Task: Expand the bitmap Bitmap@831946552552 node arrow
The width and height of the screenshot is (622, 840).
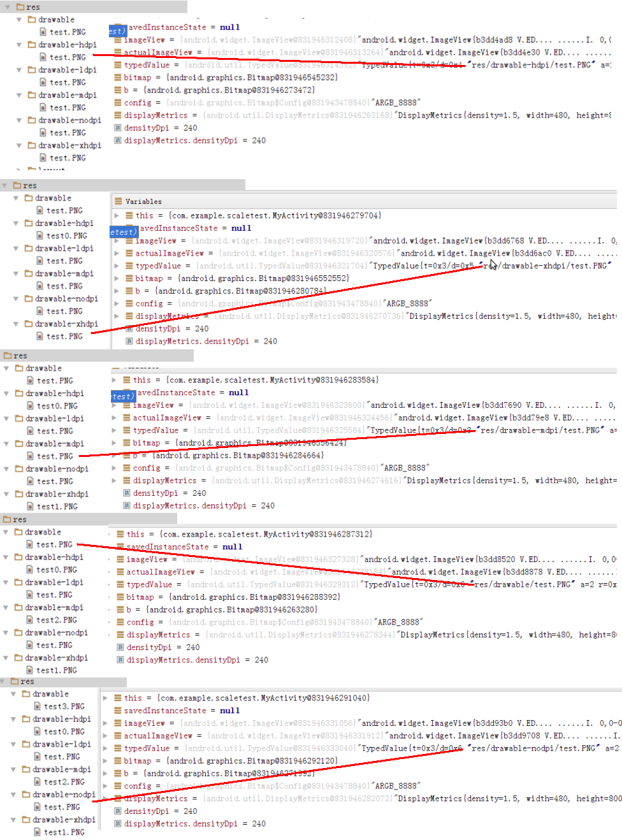Action: (x=117, y=279)
